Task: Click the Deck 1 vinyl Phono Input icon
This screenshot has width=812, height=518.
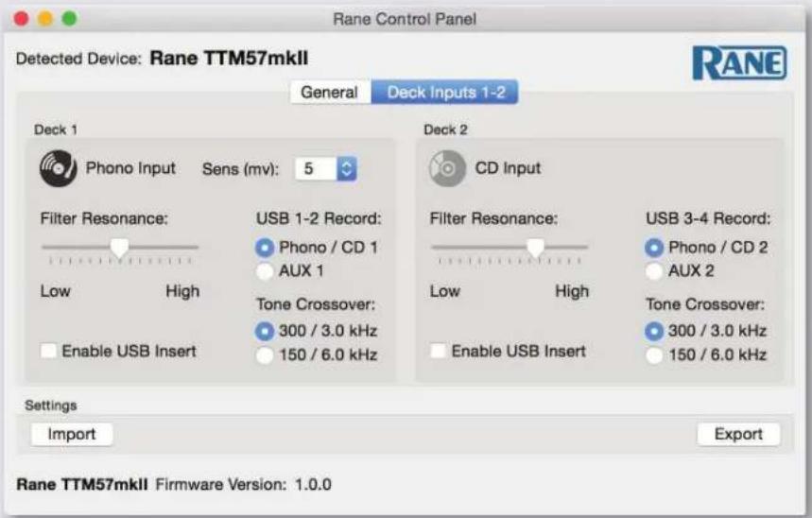Action: 58,168
